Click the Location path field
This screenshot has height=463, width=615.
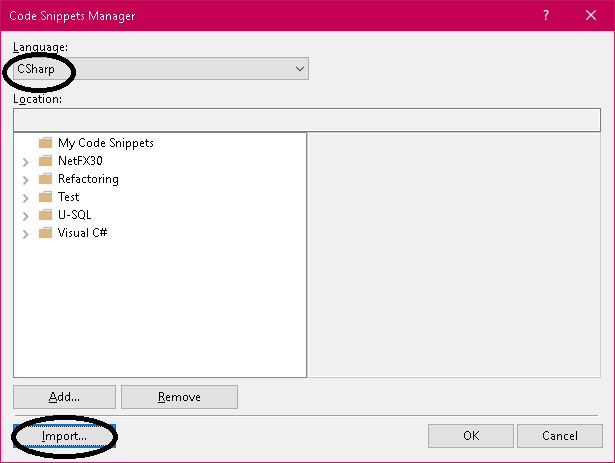(x=307, y=119)
